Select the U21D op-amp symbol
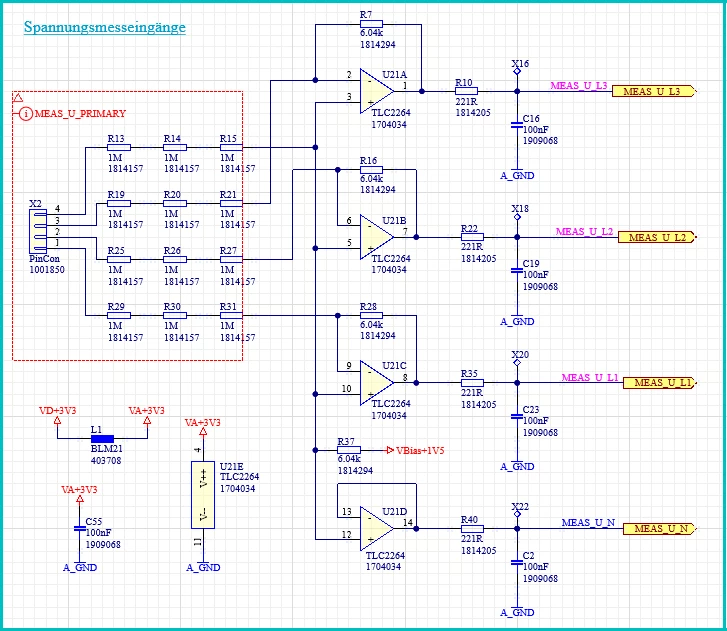Screen dimensions: 727x631 point(376,528)
